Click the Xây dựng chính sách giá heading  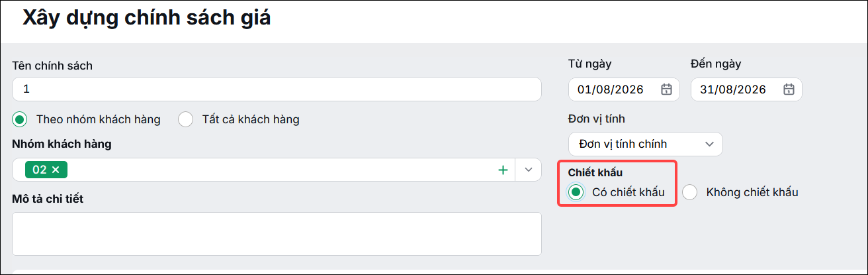click(x=147, y=18)
